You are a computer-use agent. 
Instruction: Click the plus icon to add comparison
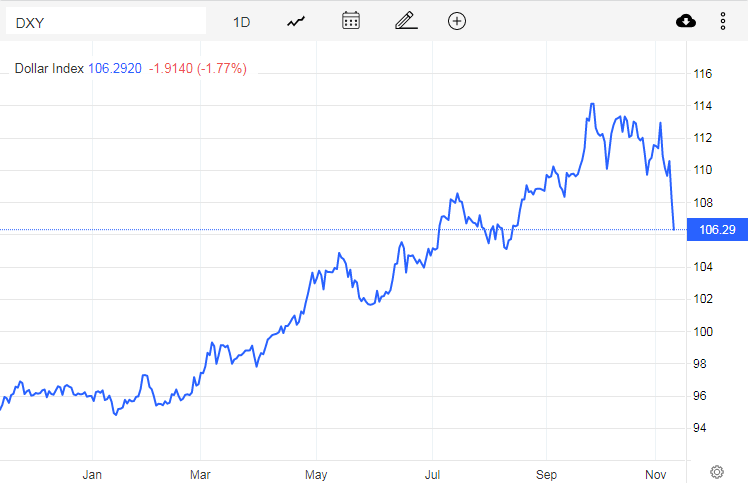point(457,21)
